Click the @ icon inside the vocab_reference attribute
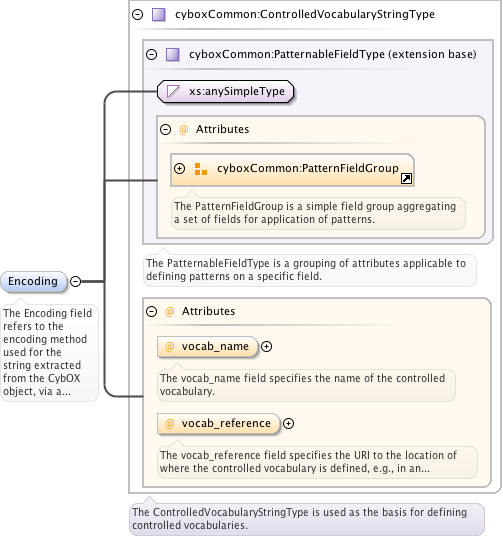503x539 pixels. (x=170, y=424)
